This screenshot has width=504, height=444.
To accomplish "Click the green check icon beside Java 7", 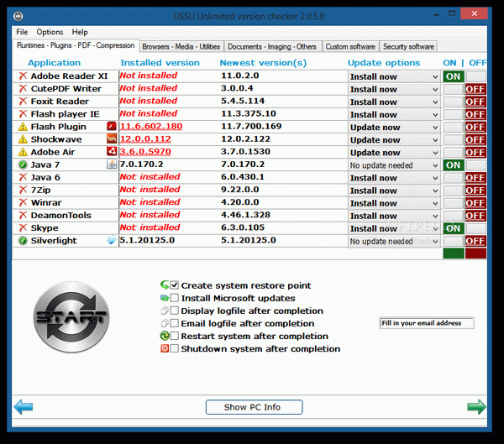I will (23, 165).
